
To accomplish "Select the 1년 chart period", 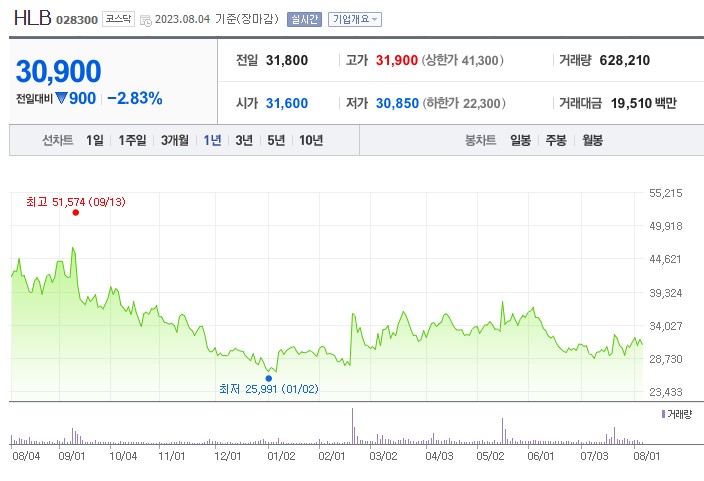I will point(212,140).
